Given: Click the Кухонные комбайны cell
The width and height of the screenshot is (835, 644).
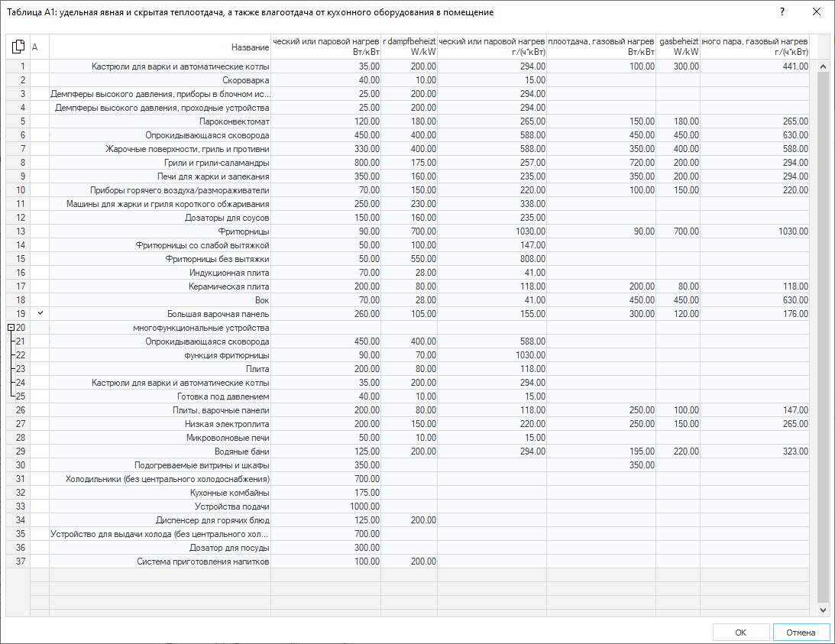Looking at the screenshot, I should click(160, 493).
